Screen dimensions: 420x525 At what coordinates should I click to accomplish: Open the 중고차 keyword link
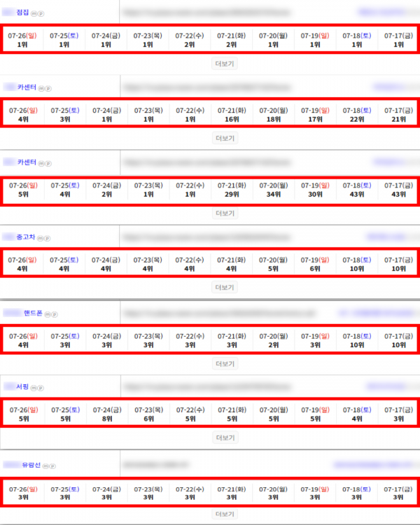[x=18, y=237]
